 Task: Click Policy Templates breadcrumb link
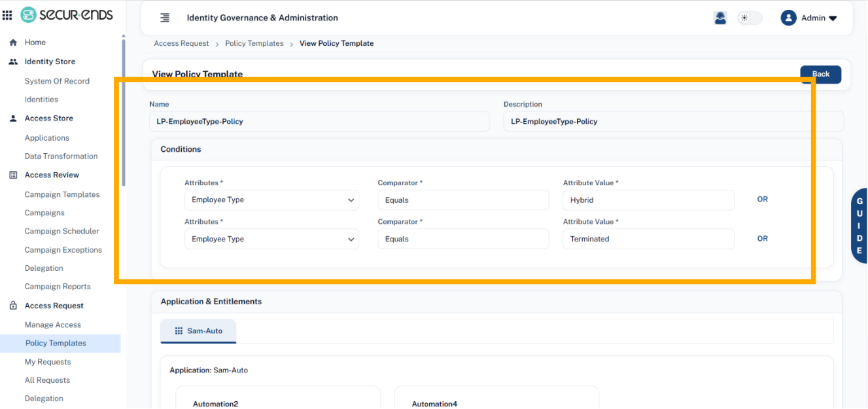pyautogui.click(x=254, y=43)
